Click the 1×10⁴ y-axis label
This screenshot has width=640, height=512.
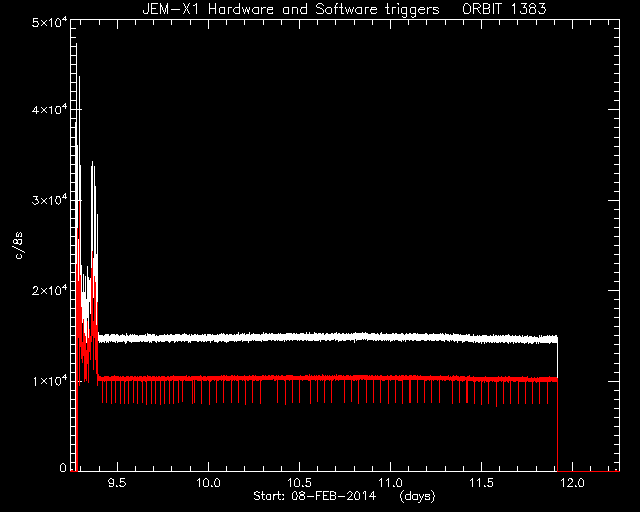point(50,381)
